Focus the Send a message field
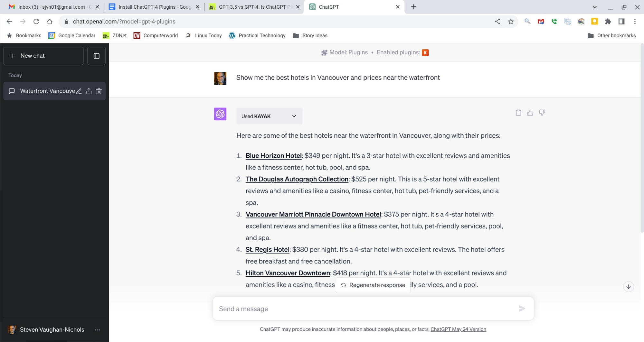This screenshot has width=644, height=342. coord(364,309)
